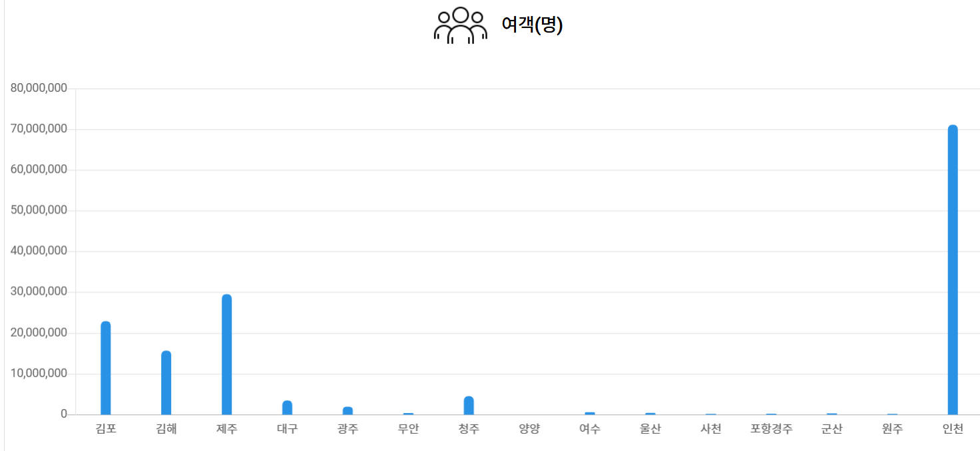Select the 무안 axis label
Screen dimensions: 980x451
pos(408,429)
